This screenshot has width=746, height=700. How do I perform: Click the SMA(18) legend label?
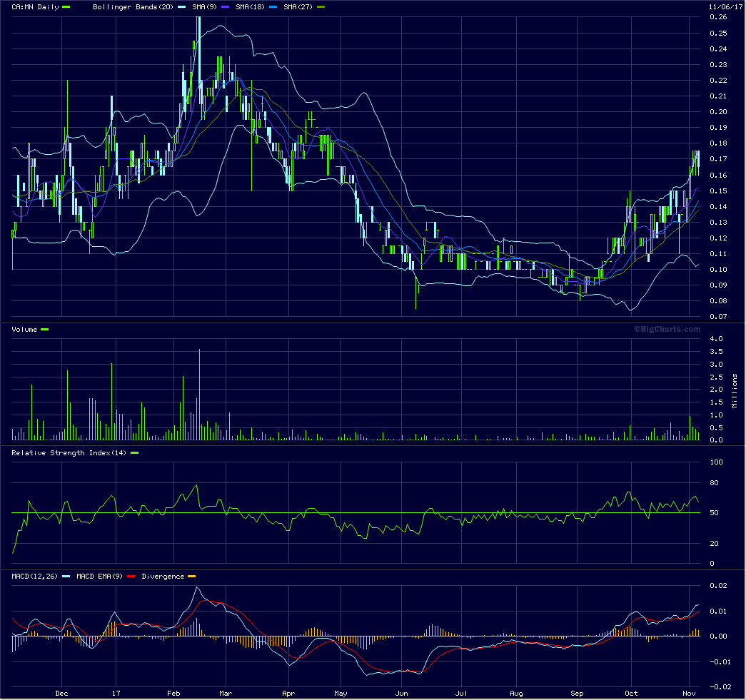tap(250, 6)
